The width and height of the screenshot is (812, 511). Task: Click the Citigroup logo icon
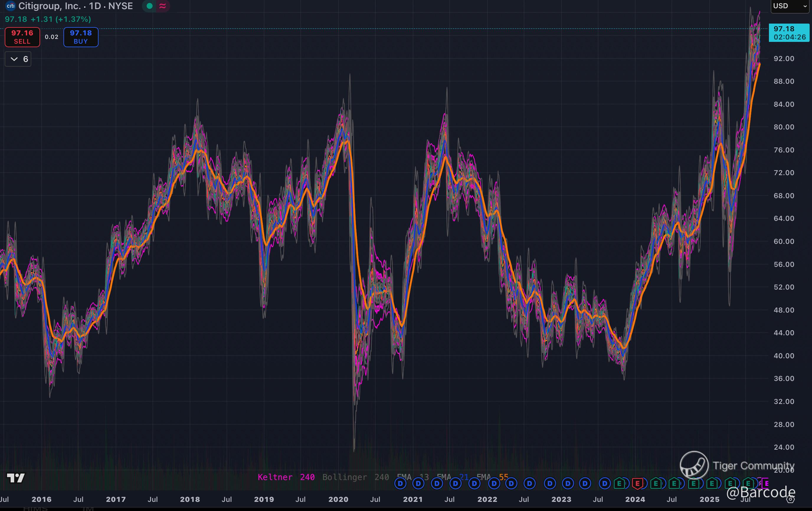(10, 6)
